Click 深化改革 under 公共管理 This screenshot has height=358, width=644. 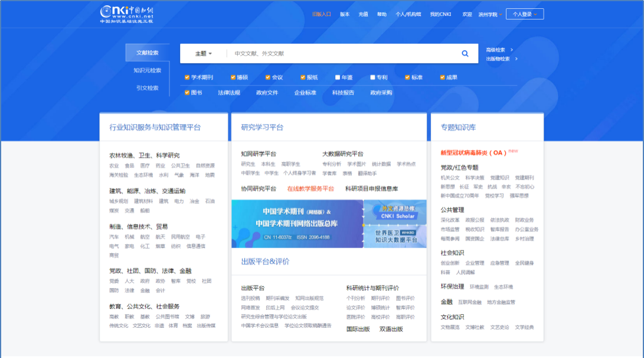point(450,220)
